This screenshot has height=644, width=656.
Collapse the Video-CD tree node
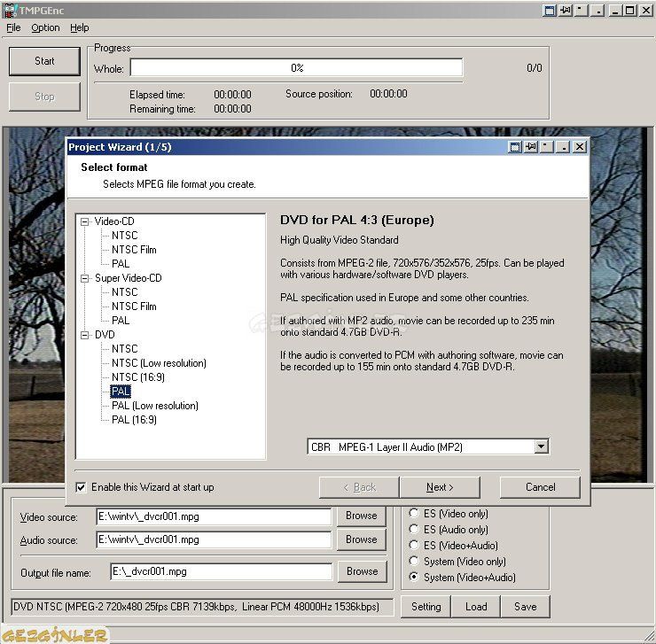coord(85,221)
